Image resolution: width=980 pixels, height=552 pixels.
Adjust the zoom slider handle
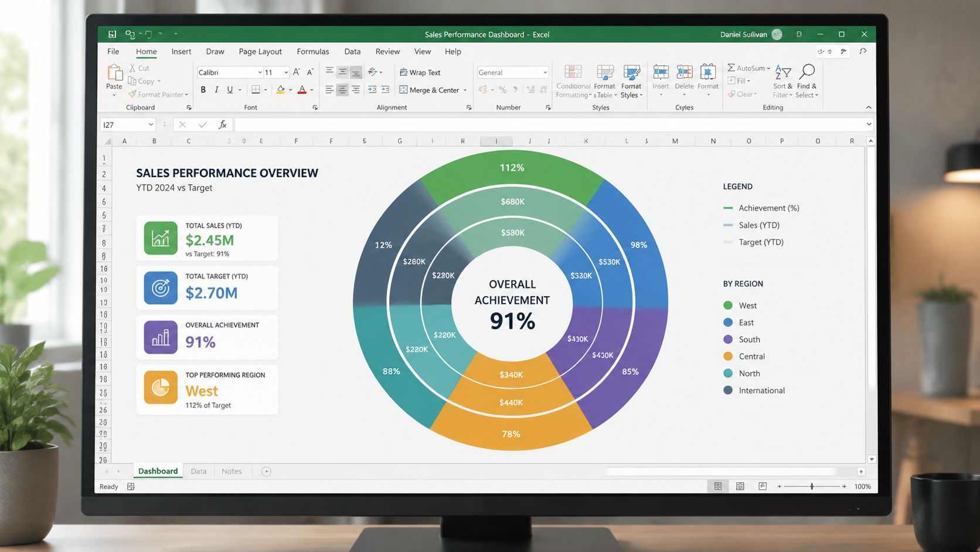tap(812, 486)
